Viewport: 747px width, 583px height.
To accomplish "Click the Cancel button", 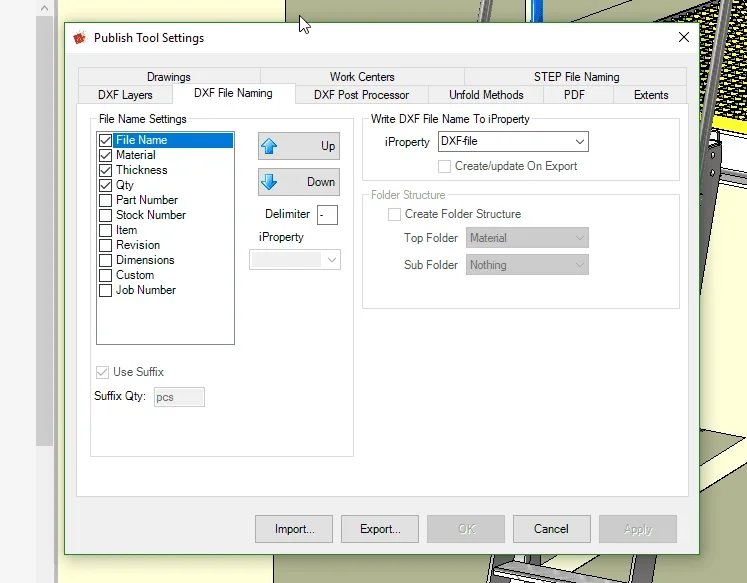I will [x=552, y=529].
